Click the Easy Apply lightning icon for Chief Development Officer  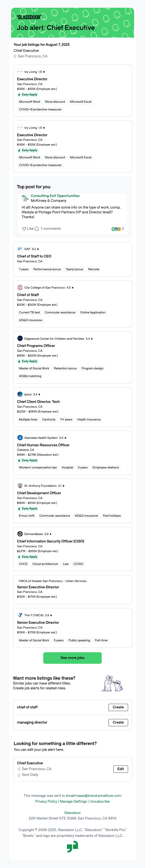[x=19, y=509]
